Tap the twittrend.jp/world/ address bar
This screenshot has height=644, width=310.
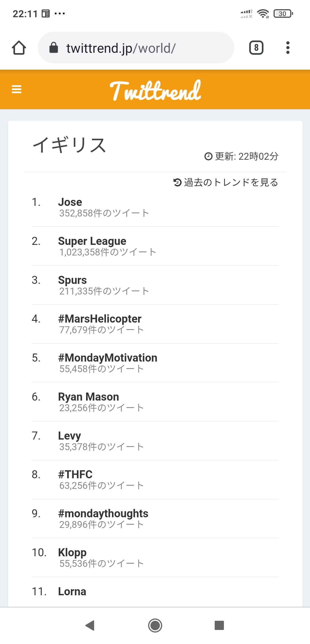point(136,48)
